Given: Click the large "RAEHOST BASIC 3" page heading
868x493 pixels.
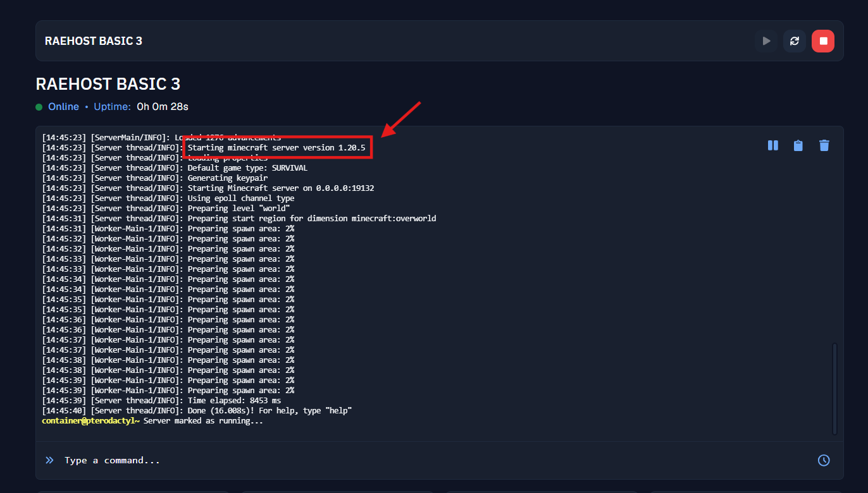Looking at the screenshot, I should [x=108, y=84].
